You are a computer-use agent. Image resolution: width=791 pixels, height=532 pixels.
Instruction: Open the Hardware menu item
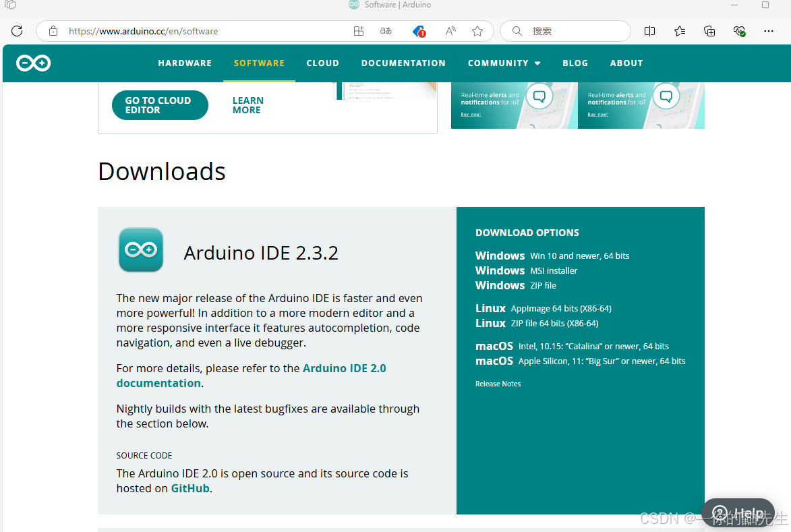[x=185, y=63]
